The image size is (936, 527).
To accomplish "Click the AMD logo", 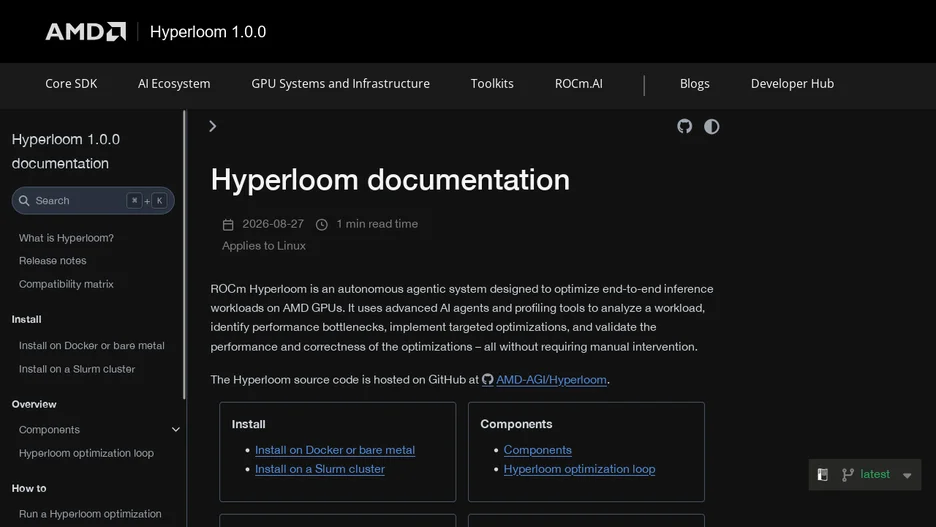I will pyautogui.click(x=85, y=32).
